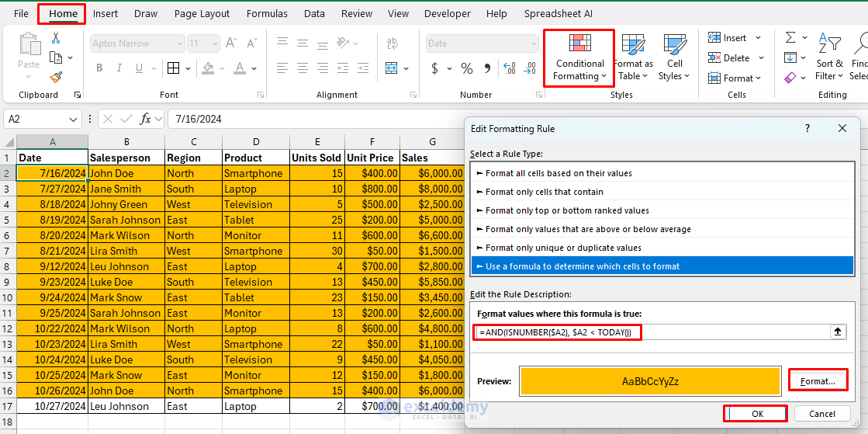Click the collapse dialog arrow beside formula

click(x=838, y=332)
